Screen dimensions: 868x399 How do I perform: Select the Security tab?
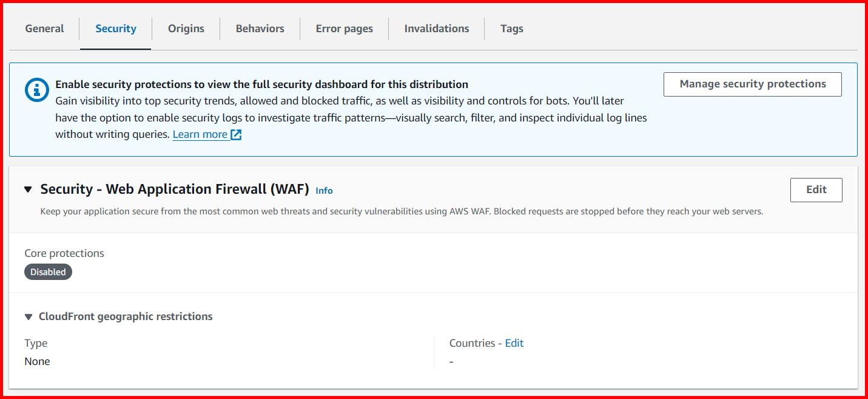click(x=115, y=28)
